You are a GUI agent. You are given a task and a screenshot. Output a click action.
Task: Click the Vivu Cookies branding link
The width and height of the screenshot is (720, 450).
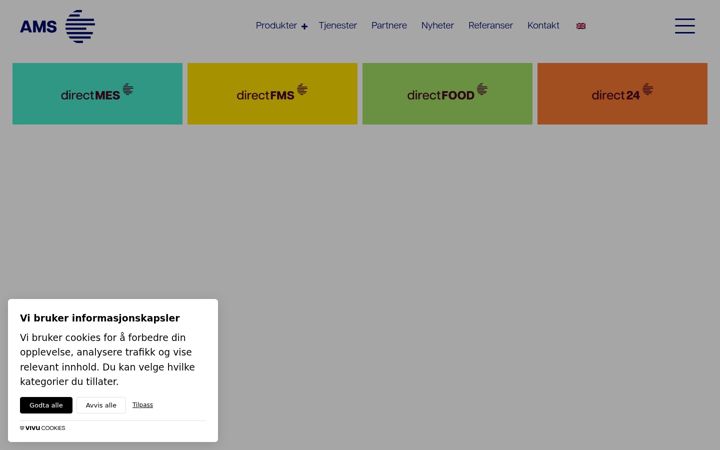(x=43, y=428)
